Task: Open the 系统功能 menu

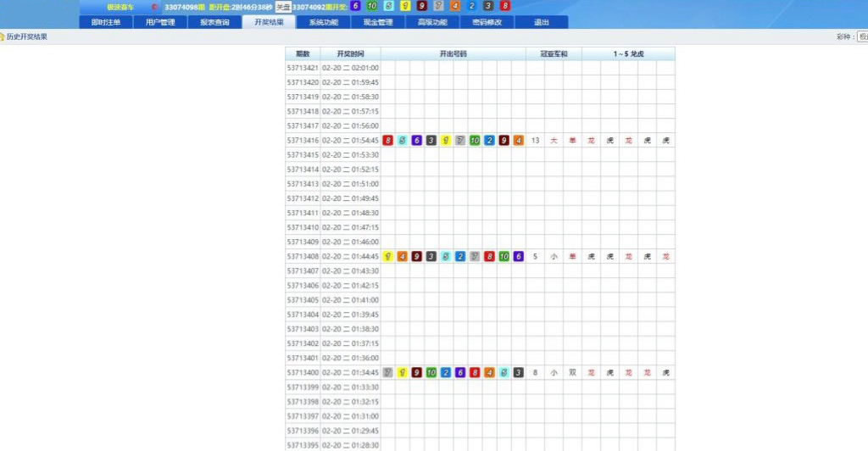Action: (323, 22)
